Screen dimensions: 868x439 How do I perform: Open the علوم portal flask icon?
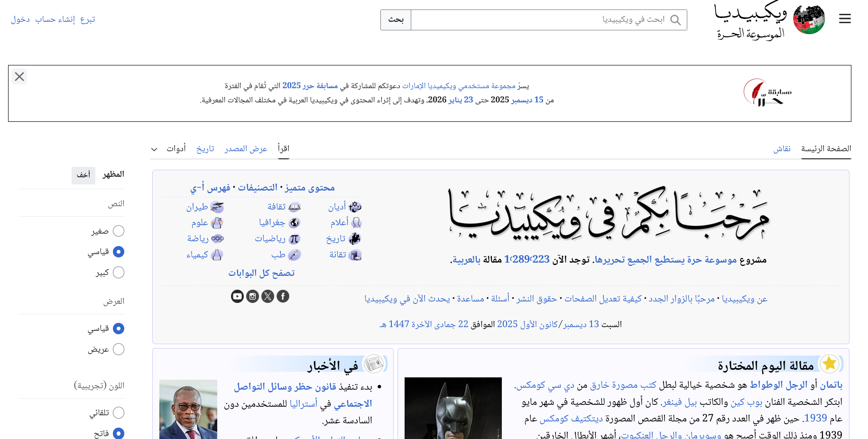coord(217,222)
